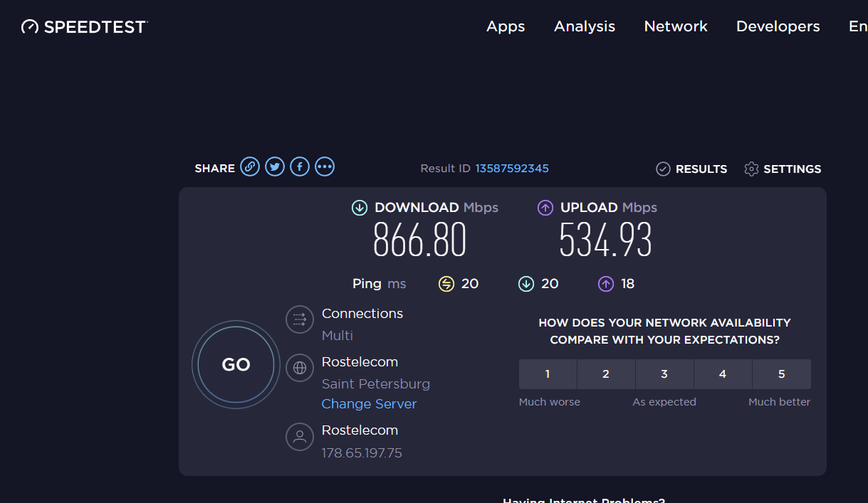
Task: Open the Analysis menu
Action: [585, 26]
